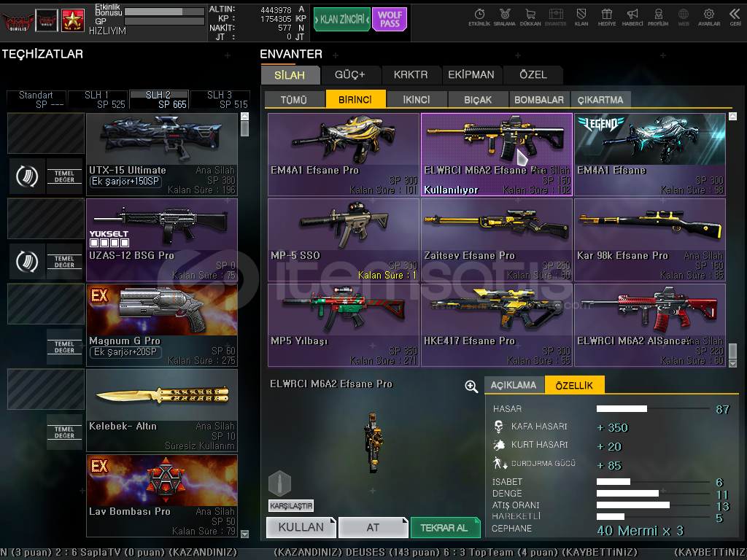Viewport: 747px width, 560px height.
Task: Open the Dükkan shop cart icon
Action: tap(530, 17)
